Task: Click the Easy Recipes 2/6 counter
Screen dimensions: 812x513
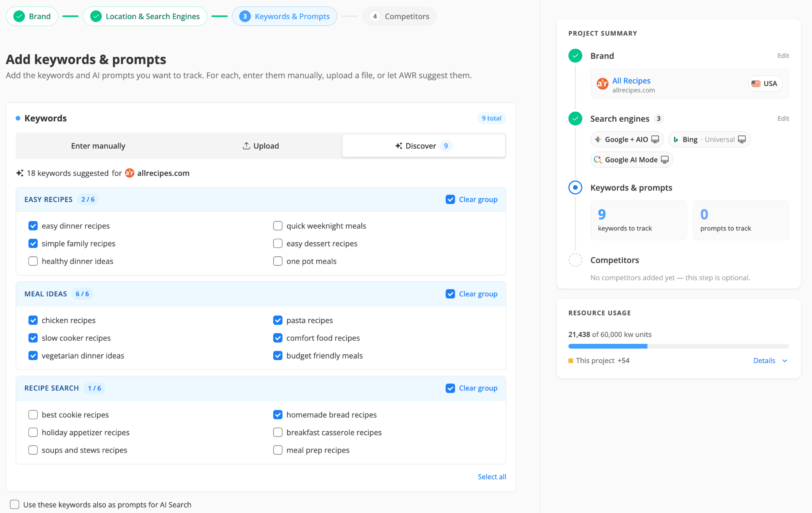Action: coord(88,200)
